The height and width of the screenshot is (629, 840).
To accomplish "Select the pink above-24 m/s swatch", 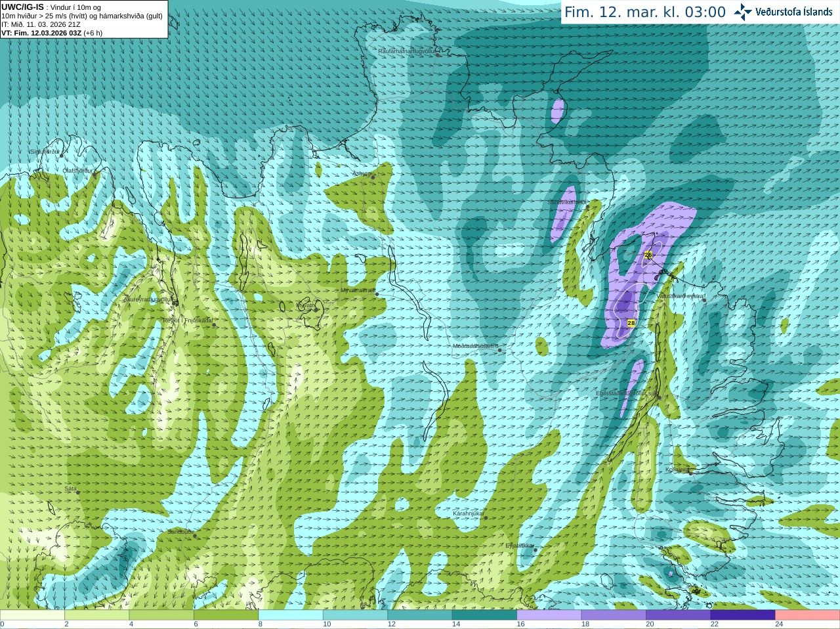I will click(x=808, y=615).
